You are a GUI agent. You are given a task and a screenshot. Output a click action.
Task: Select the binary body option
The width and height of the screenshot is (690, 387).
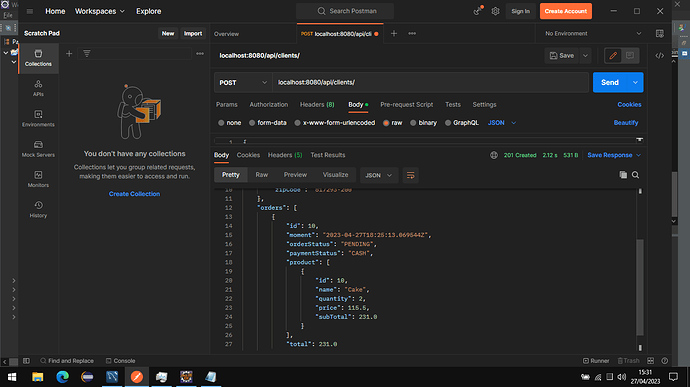[423, 123]
